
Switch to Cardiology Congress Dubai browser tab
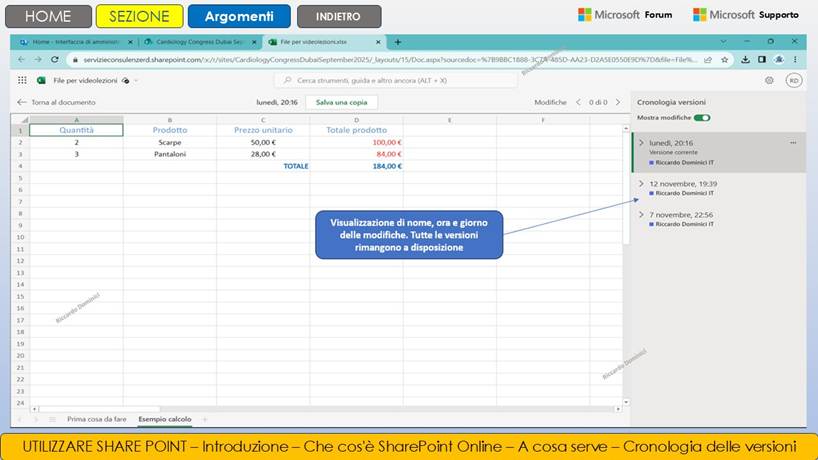pyautogui.click(x=198, y=42)
